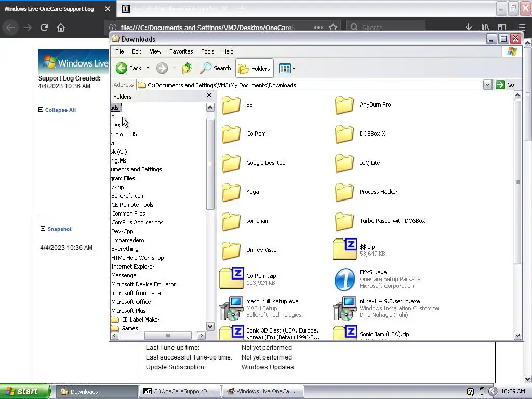Select Sonic Jam (USA).zip file

click(x=371, y=333)
